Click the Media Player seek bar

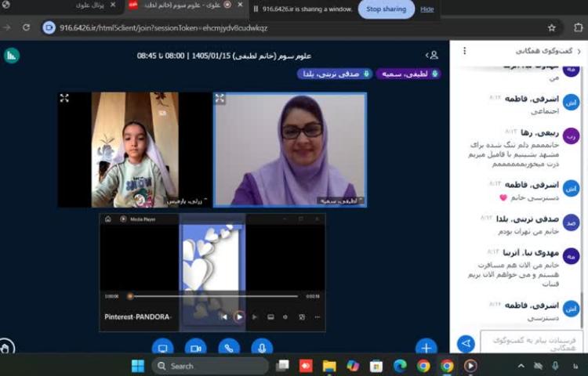[214, 296]
